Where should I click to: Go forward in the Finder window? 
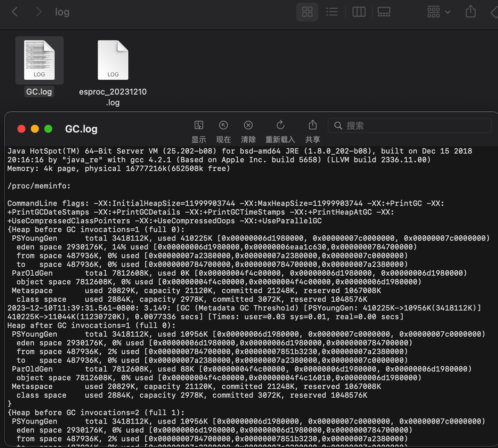(39, 12)
